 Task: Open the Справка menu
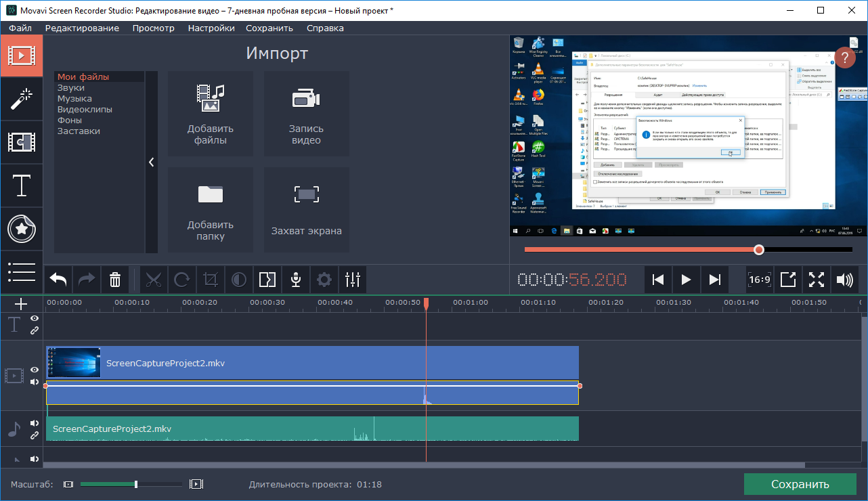click(325, 28)
